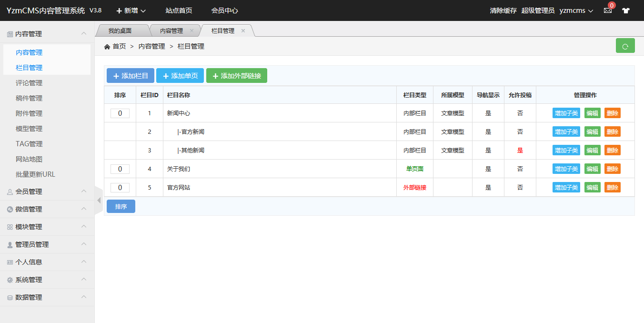Delete the 官方网站 column row
Screen dimensions: 644x323
point(612,188)
